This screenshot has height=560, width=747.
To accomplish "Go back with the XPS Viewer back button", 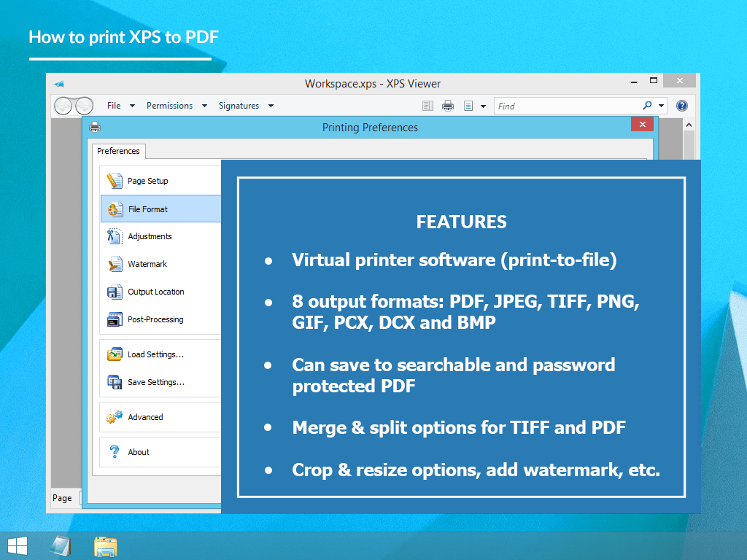I will [63, 106].
